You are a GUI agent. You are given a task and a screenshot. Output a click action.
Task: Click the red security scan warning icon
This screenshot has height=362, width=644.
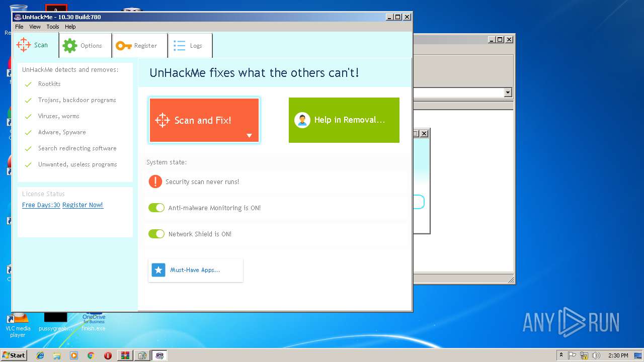[x=155, y=182]
